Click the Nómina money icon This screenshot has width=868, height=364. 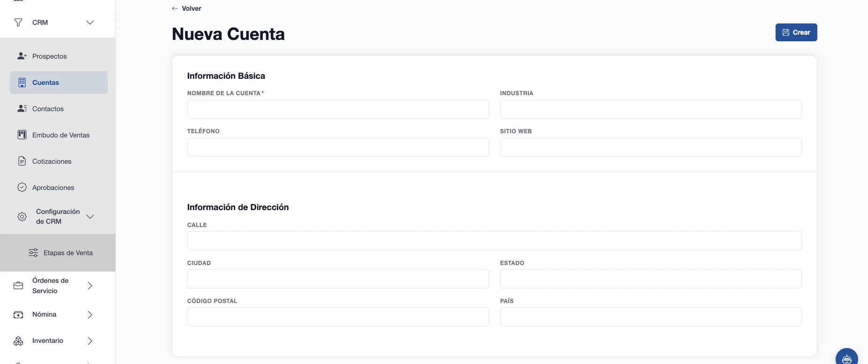point(18,315)
